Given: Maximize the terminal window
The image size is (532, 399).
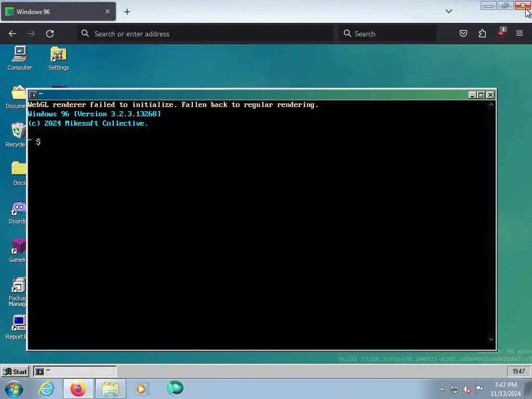Looking at the screenshot, I should 481,95.
